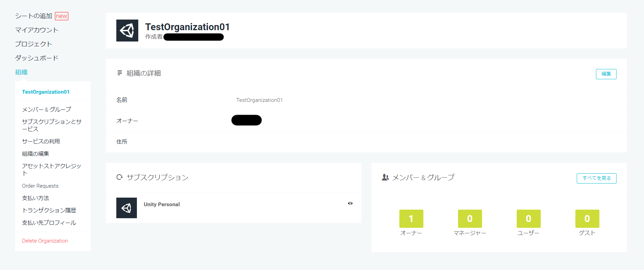
Task: Click the 編集 button for organization details
Action: click(x=606, y=74)
